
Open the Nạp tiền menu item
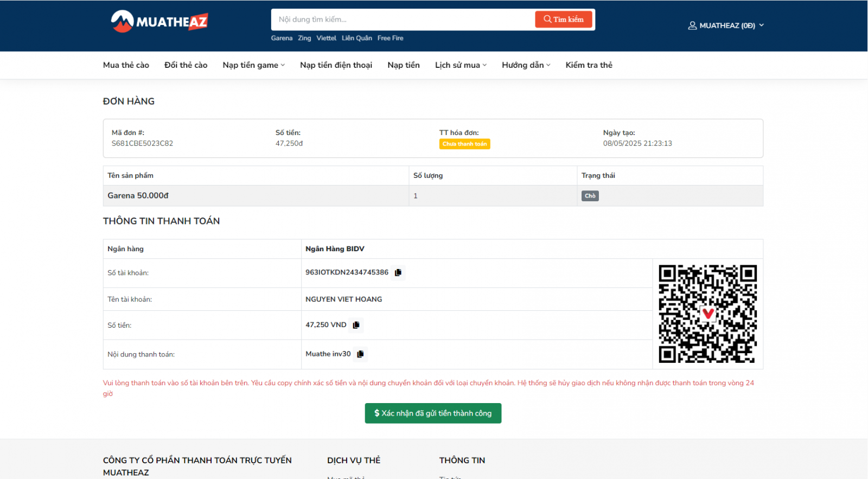(x=404, y=65)
